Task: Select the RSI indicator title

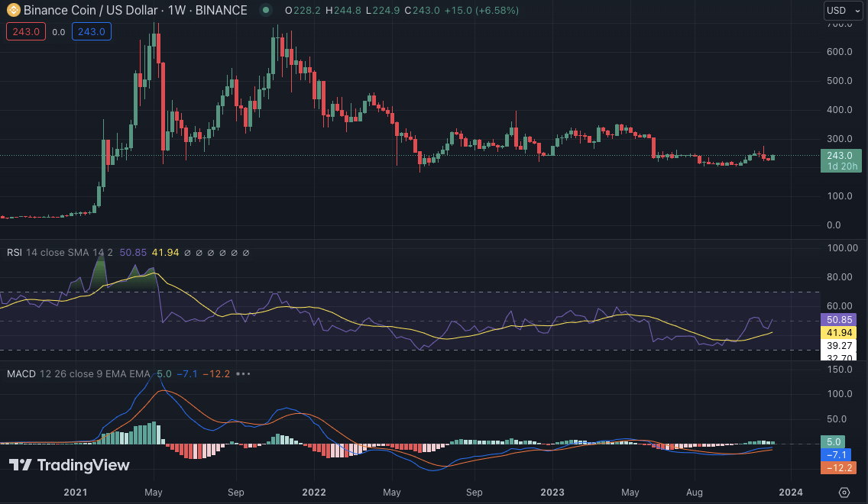Action: (15, 253)
